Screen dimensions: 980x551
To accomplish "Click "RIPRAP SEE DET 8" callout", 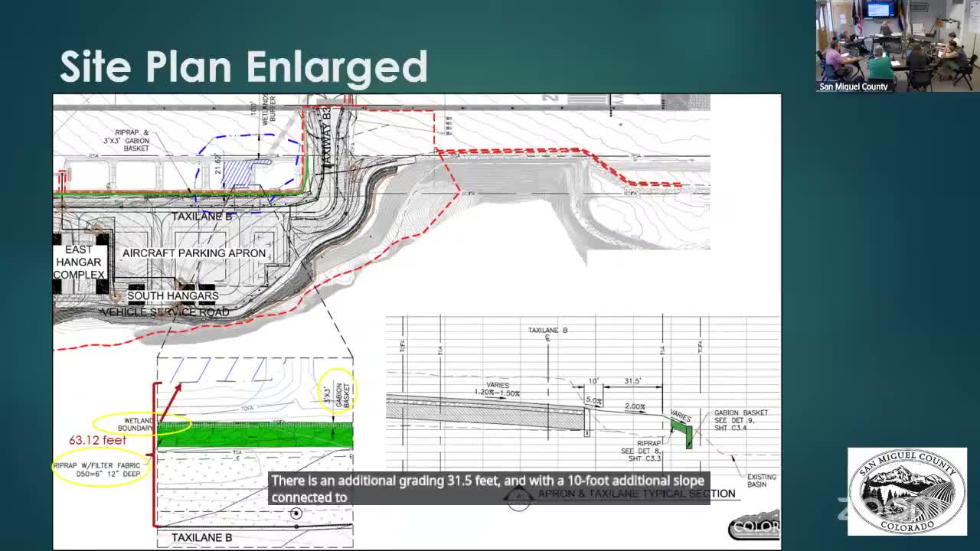I will tap(642, 450).
